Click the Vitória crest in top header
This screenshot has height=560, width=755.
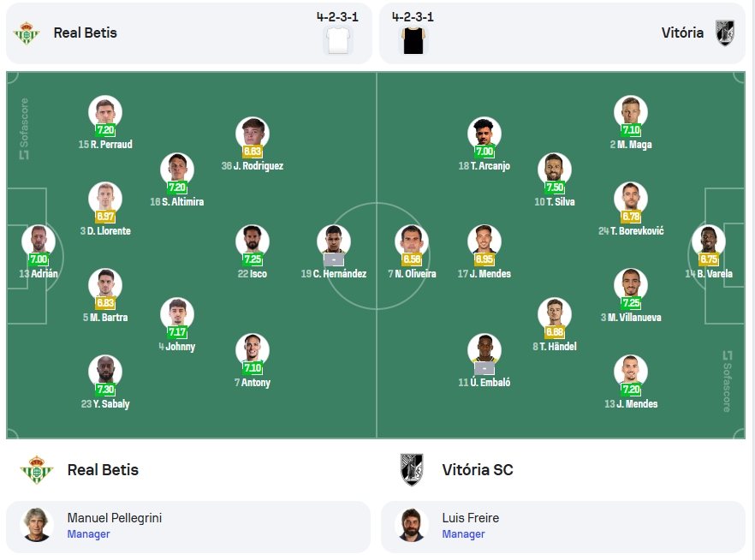pyautogui.click(x=725, y=33)
